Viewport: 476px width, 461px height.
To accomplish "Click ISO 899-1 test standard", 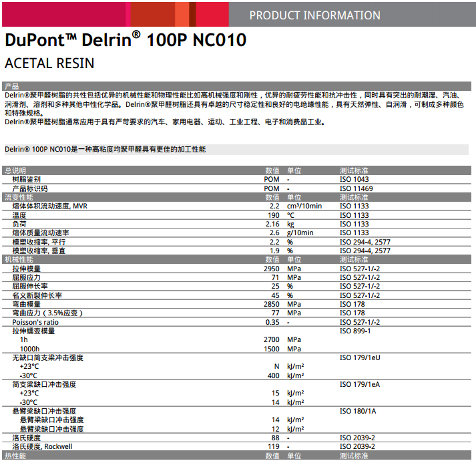I will point(355,331).
